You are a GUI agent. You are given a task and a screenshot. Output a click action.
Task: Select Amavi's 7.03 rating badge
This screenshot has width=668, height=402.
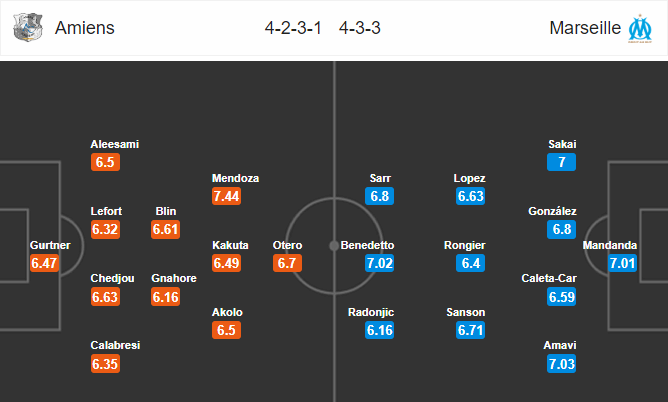tap(561, 364)
